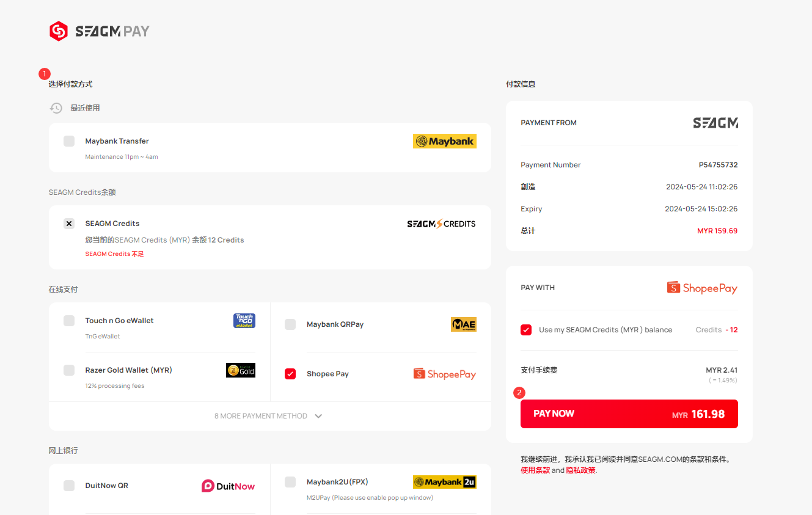Click the Razer Gold Wallet (MYR) label
Screen dimensions: 812x515
[129, 370]
